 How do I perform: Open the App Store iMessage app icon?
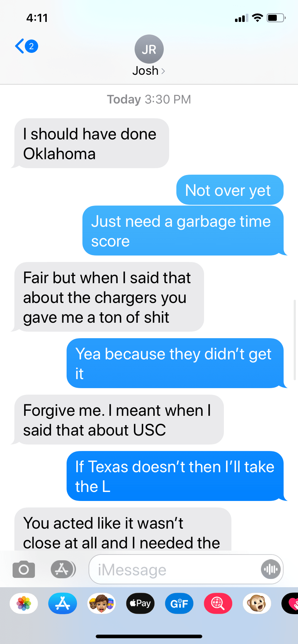point(63,603)
